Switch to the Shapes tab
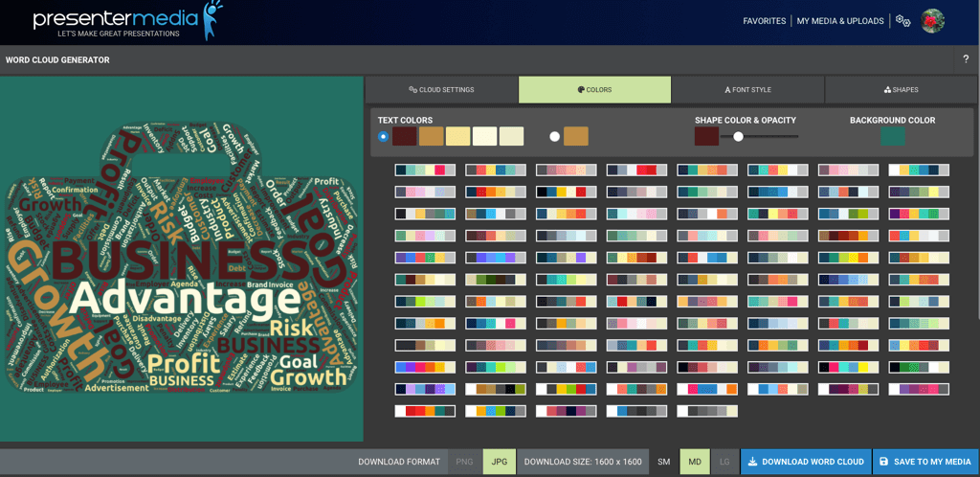The image size is (980, 477). [x=901, y=90]
